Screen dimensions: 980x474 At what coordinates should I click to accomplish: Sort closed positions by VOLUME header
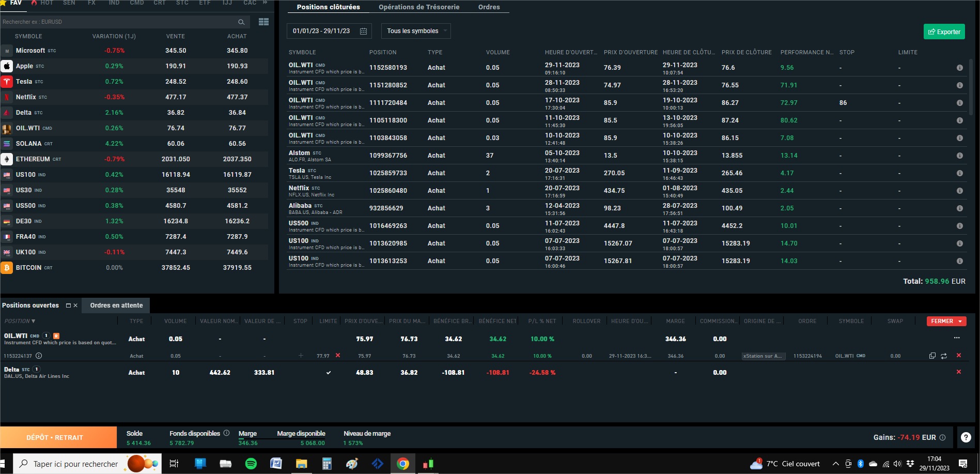(497, 52)
